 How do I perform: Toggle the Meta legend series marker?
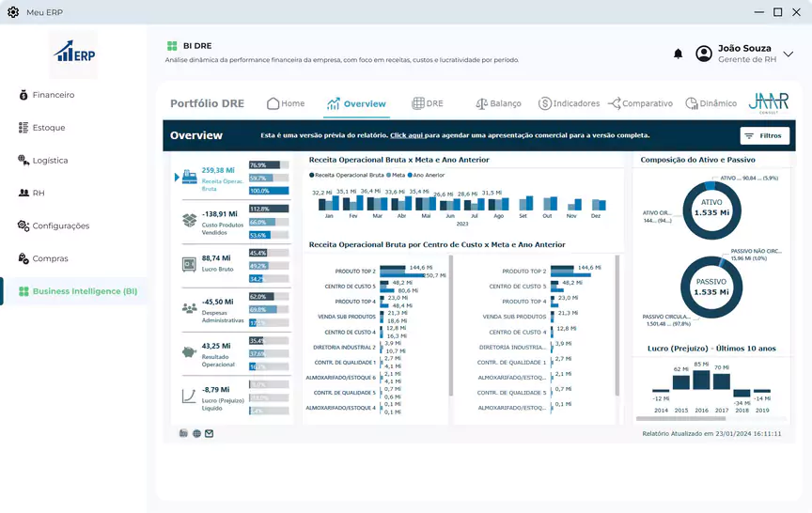click(x=388, y=175)
